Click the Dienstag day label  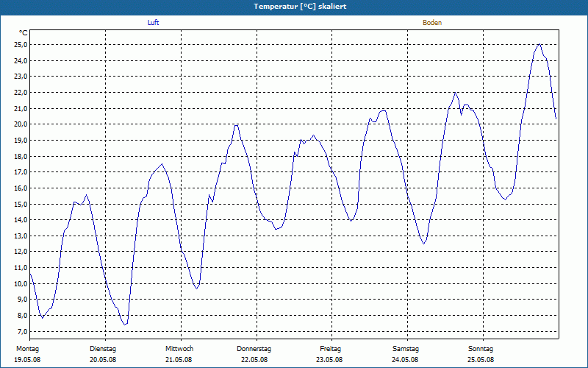[103, 349]
